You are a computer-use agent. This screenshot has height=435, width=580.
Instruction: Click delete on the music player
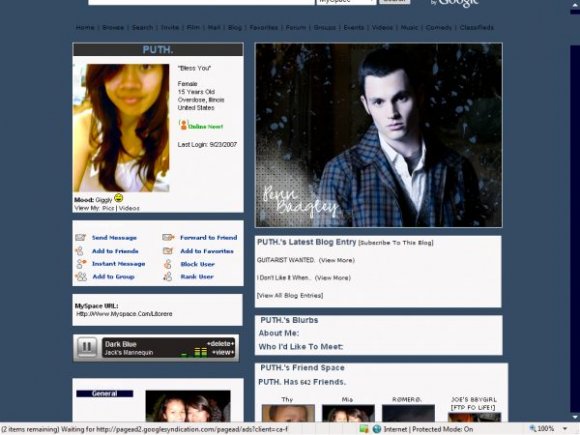(x=220, y=344)
